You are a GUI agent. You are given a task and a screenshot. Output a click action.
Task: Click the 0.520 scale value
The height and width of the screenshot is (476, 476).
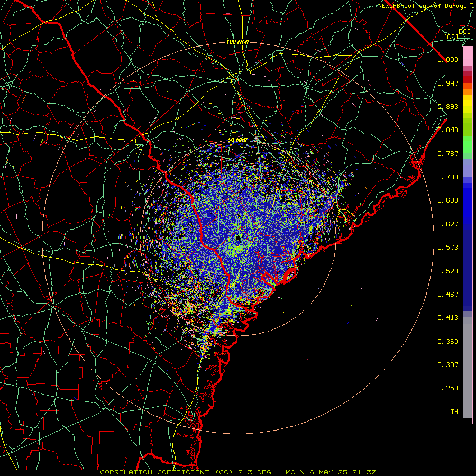(x=448, y=271)
